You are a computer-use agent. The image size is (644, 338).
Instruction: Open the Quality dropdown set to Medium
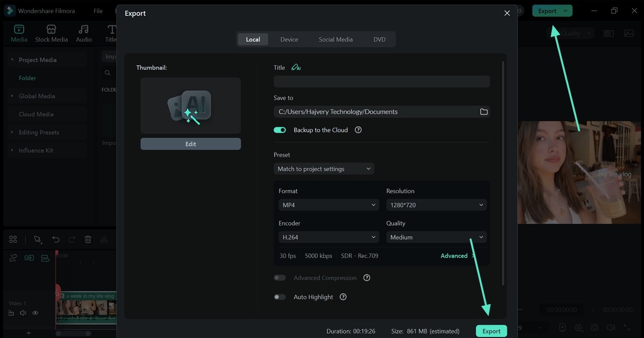tap(436, 237)
